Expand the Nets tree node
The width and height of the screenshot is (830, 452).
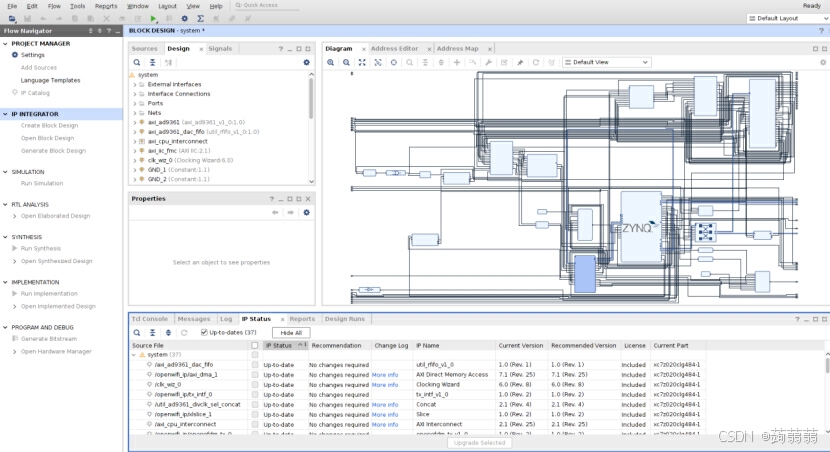[x=135, y=113]
